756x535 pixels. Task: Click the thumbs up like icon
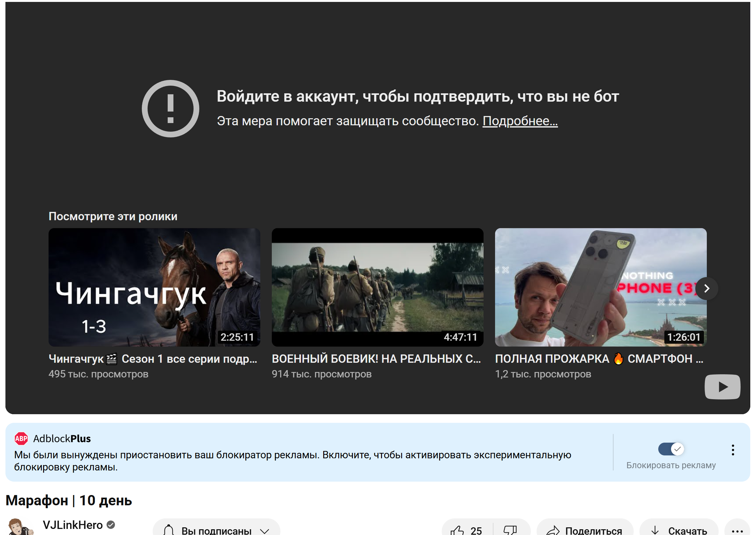point(457,530)
